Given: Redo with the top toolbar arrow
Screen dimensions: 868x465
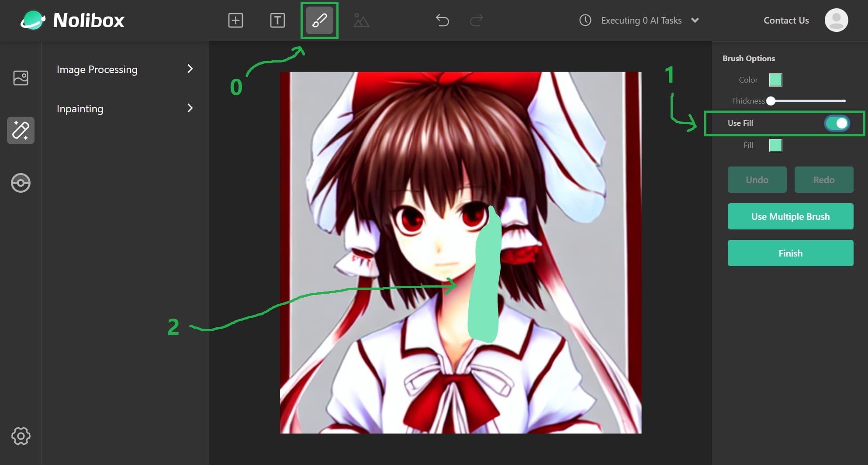Looking at the screenshot, I should click(x=476, y=20).
